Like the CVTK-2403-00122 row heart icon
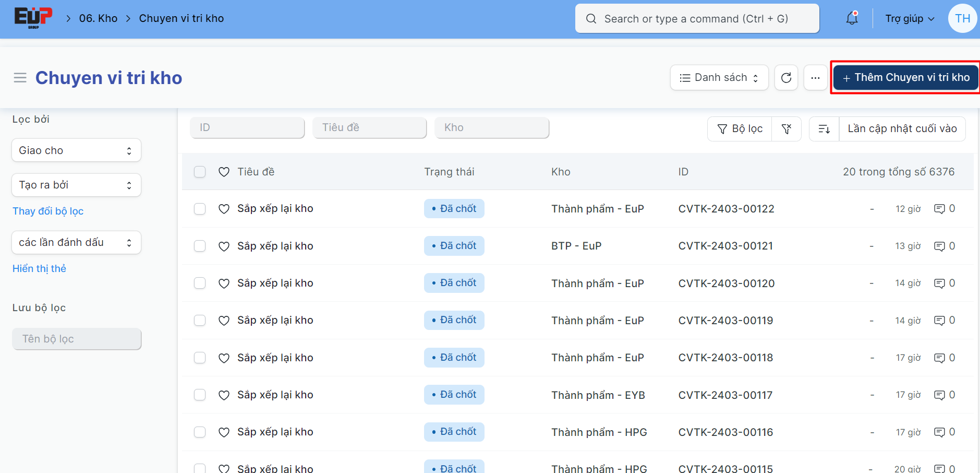Image resolution: width=980 pixels, height=473 pixels. click(x=224, y=209)
